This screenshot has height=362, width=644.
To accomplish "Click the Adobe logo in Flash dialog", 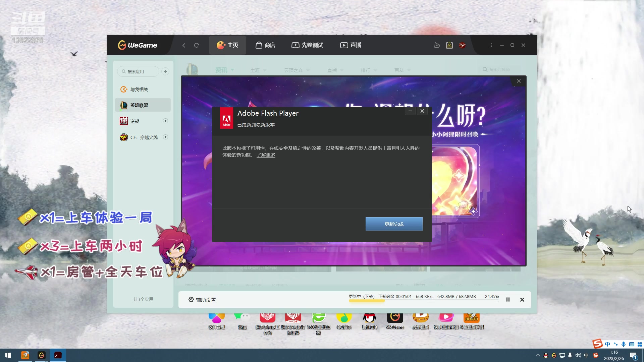I will click(226, 118).
